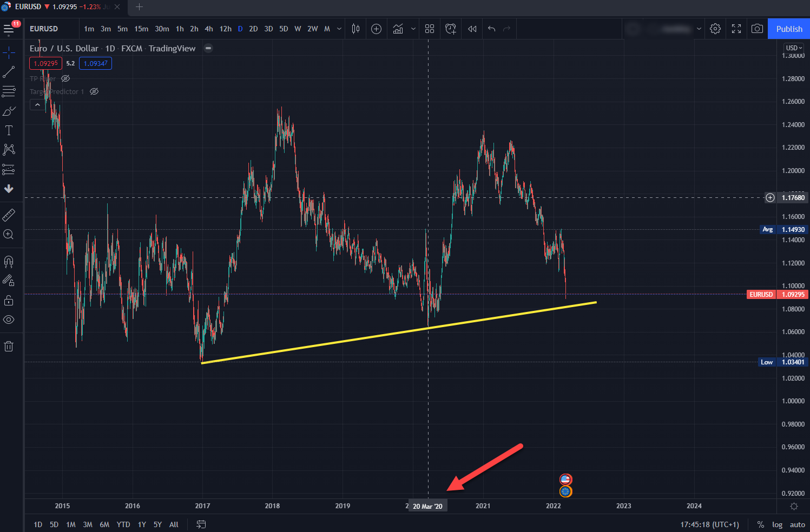Toggle lock all drawing tools
The width and height of the screenshot is (810, 532).
pyautogui.click(x=9, y=300)
